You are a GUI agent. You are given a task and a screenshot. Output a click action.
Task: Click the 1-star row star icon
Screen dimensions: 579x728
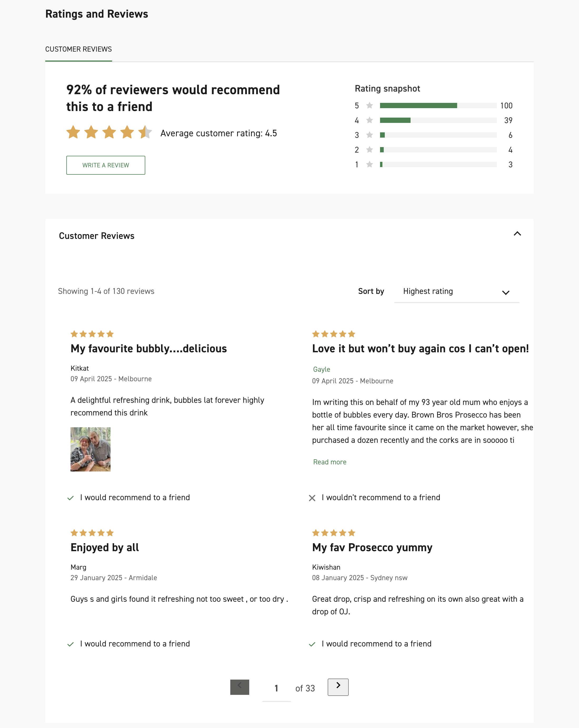pyautogui.click(x=370, y=164)
